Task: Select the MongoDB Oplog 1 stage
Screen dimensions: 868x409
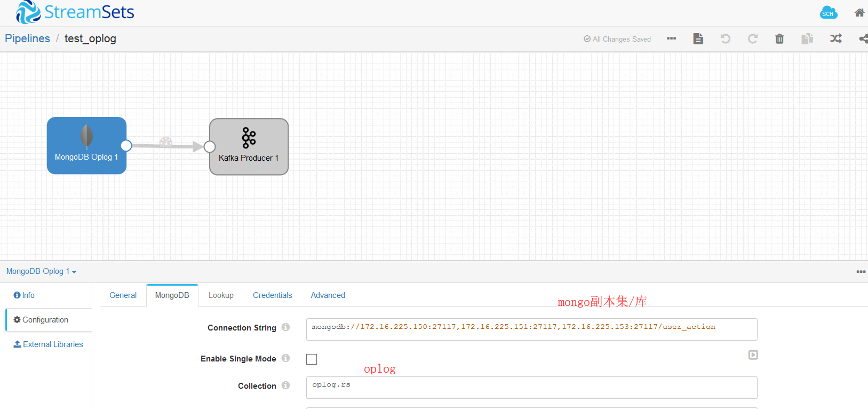Action: pyautogui.click(x=86, y=145)
